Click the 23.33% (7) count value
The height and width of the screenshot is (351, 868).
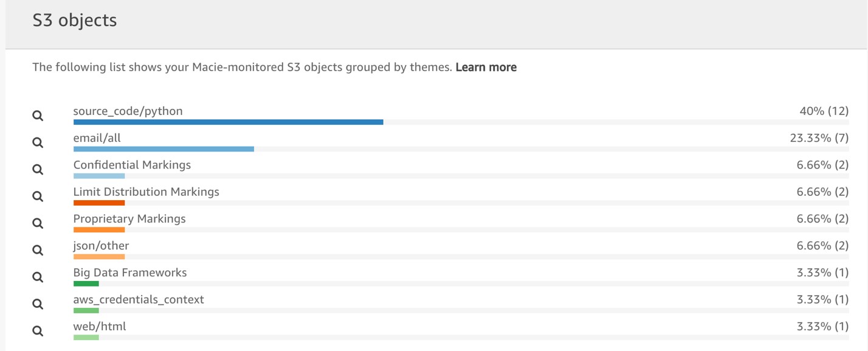(x=819, y=138)
